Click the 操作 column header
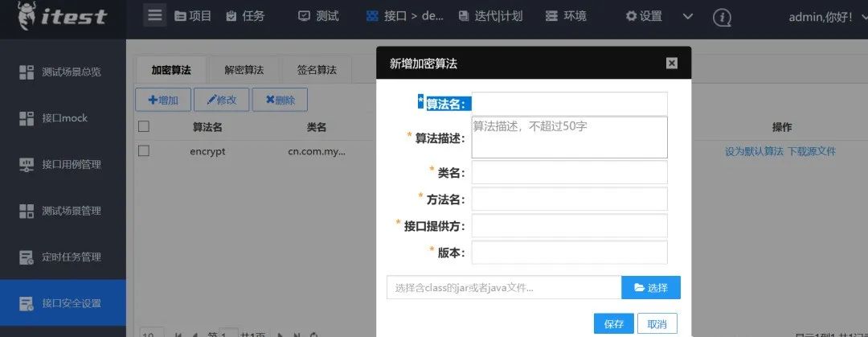This screenshot has height=337, width=868. click(782, 128)
